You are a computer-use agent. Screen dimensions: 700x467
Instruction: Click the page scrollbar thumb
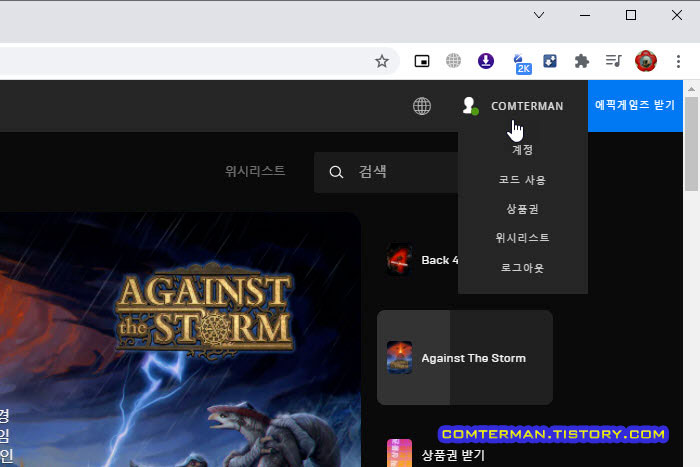(x=691, y=144)
